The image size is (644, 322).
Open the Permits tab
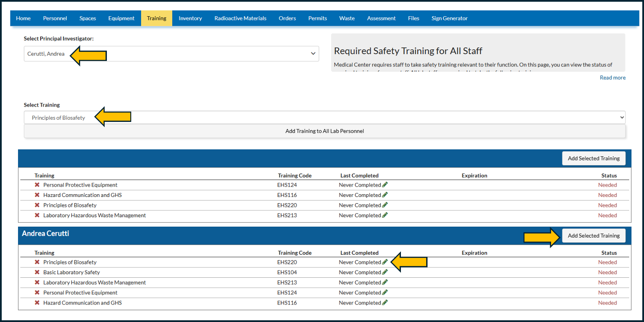[x=317, y=19]
